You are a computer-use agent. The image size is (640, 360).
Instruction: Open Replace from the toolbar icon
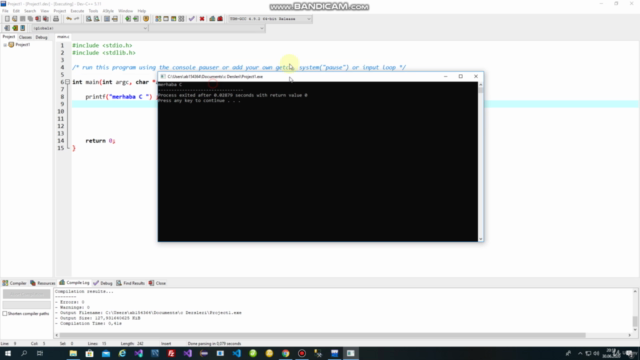click(96, 19)
